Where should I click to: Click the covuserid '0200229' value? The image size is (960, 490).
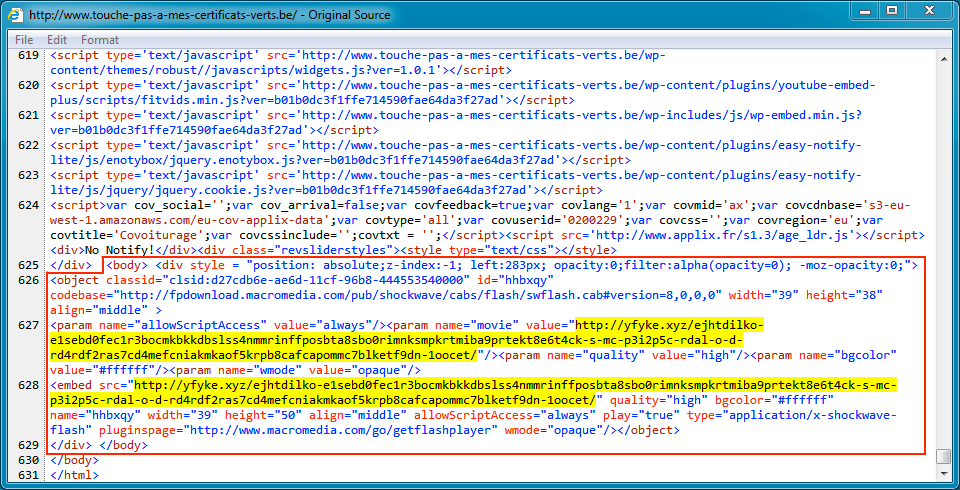pos(596,220)
